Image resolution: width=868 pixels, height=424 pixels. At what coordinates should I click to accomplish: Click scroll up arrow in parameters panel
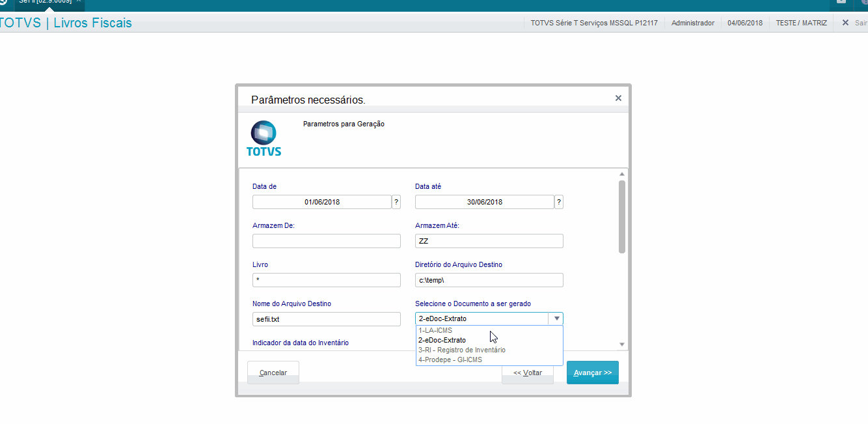click(622, 175)
